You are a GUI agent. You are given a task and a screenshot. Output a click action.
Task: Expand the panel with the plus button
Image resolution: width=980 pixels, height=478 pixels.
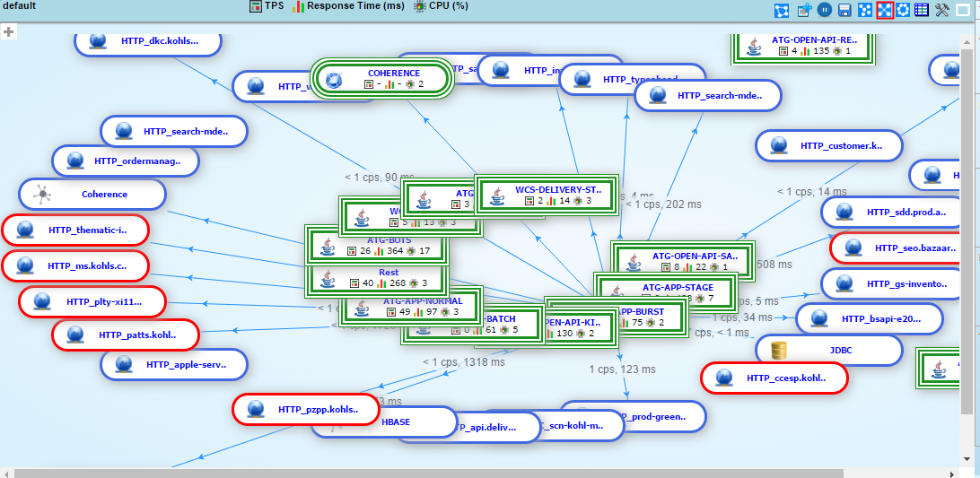9,31
